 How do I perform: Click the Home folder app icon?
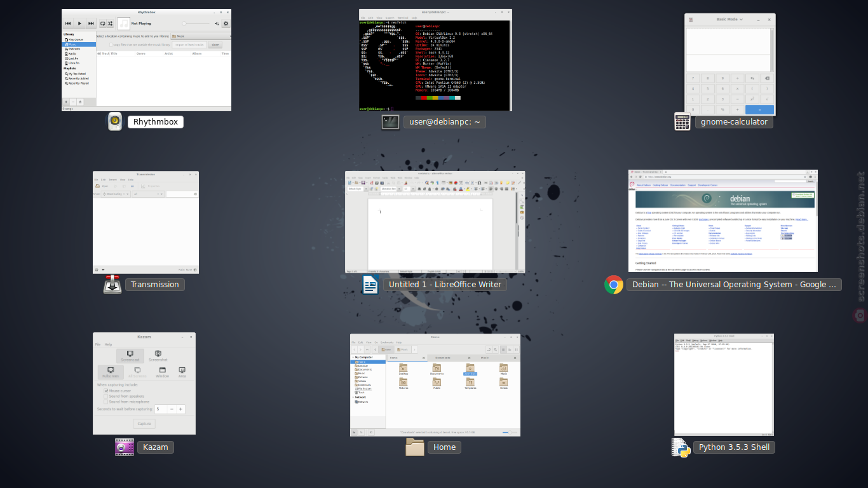tap(415, 447)
